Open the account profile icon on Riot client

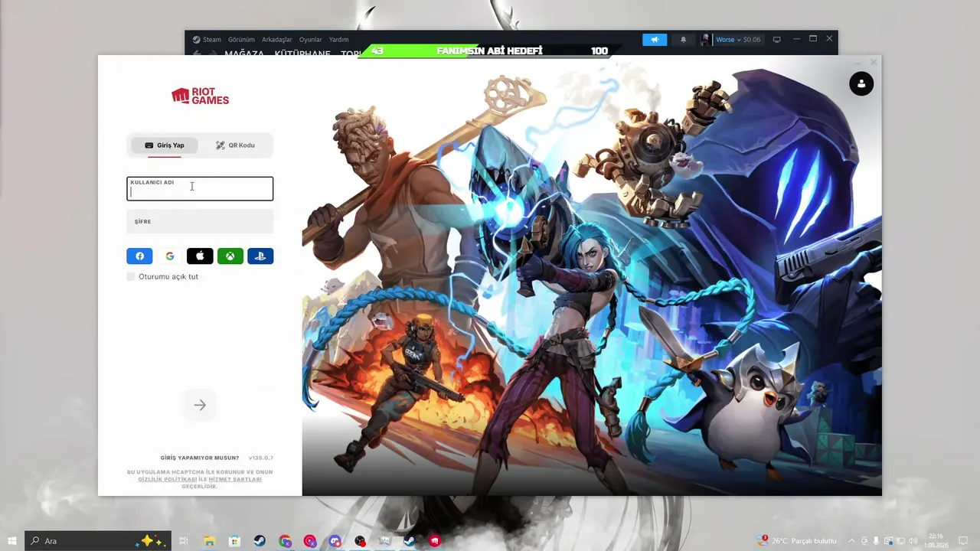click(861, 83)
